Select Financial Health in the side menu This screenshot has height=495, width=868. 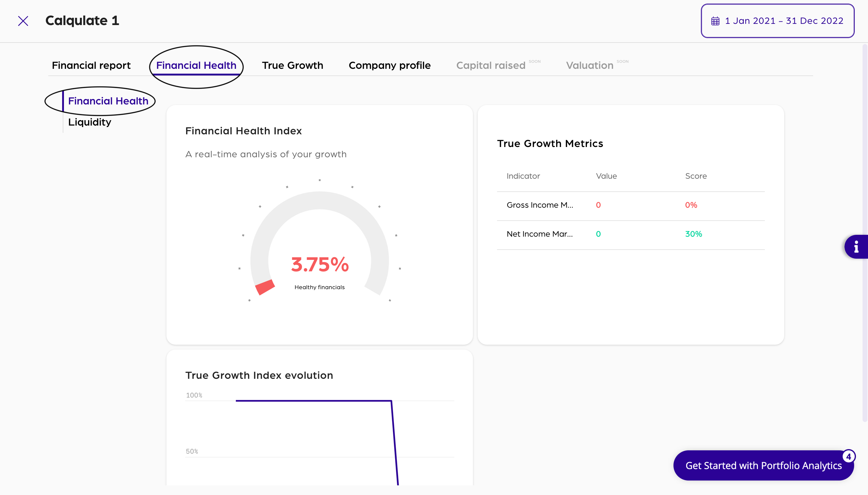pyautogui.click(x=108, y=101)
